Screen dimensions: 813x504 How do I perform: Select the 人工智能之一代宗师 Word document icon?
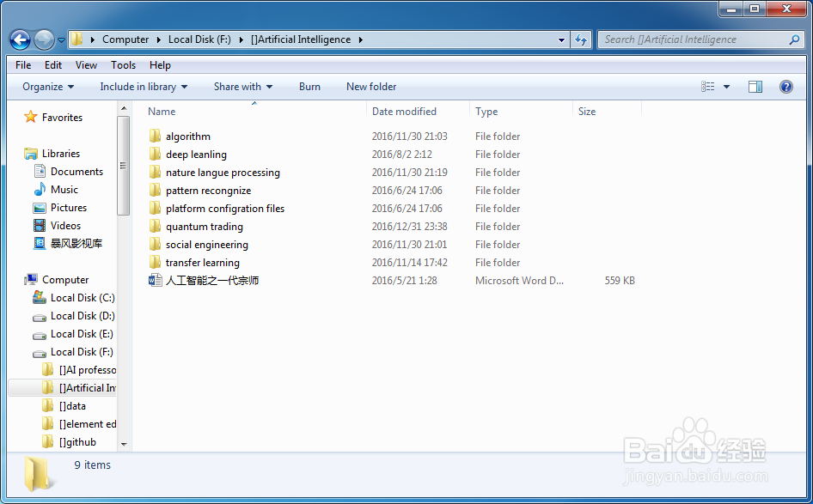(155, 280)
